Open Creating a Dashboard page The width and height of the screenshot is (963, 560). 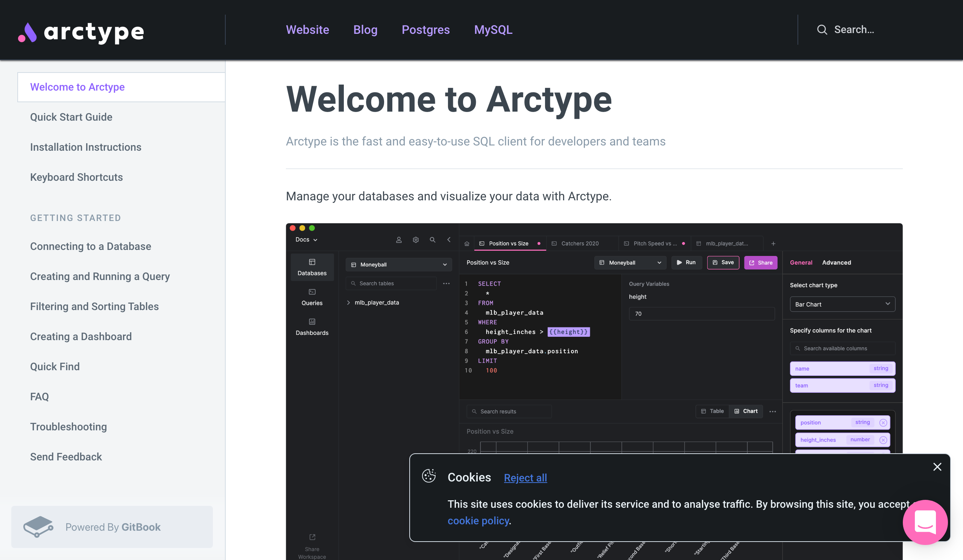coord(81,336)
